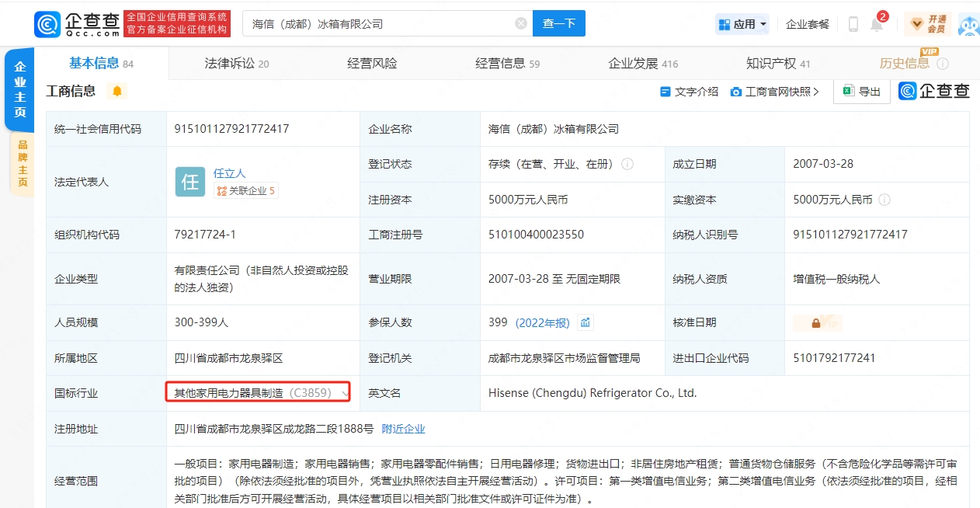Click 人员规模 value 300-399人
Image resolution: width=980 pixels, height=508 pixels.
(202, 322)
